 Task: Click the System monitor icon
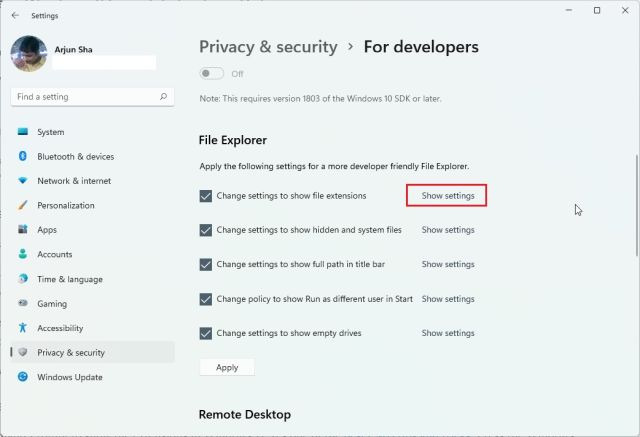(x=23, y=132)
